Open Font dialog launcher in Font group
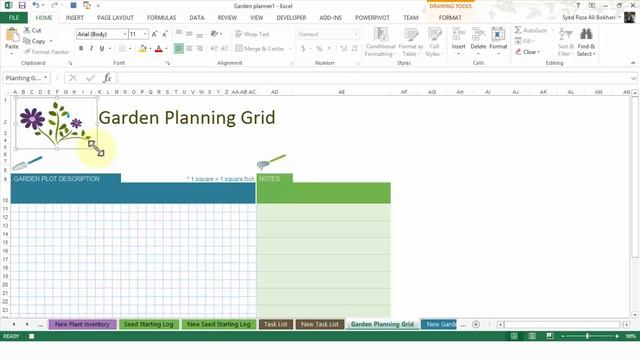Image resolution: width=640 pixels, height=360 pixels. pos(168,63)
